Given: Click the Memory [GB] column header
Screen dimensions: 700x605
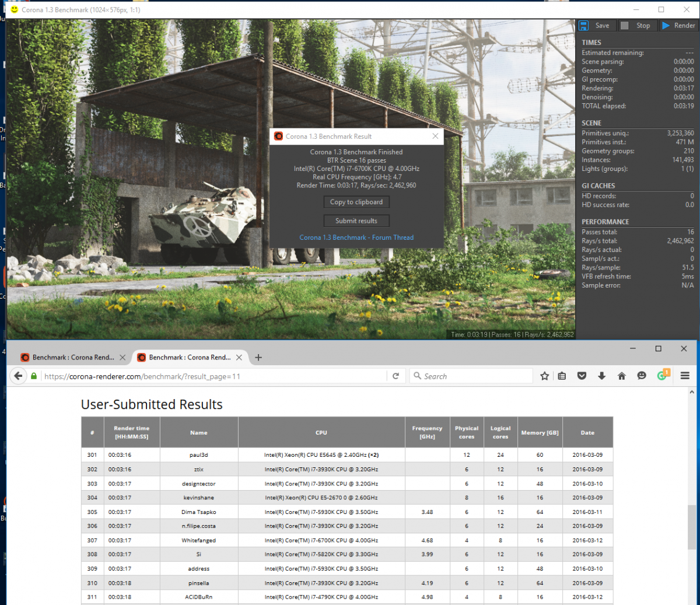Looking at the screenshot, I should pyautogui.click(x=540, y=432).
